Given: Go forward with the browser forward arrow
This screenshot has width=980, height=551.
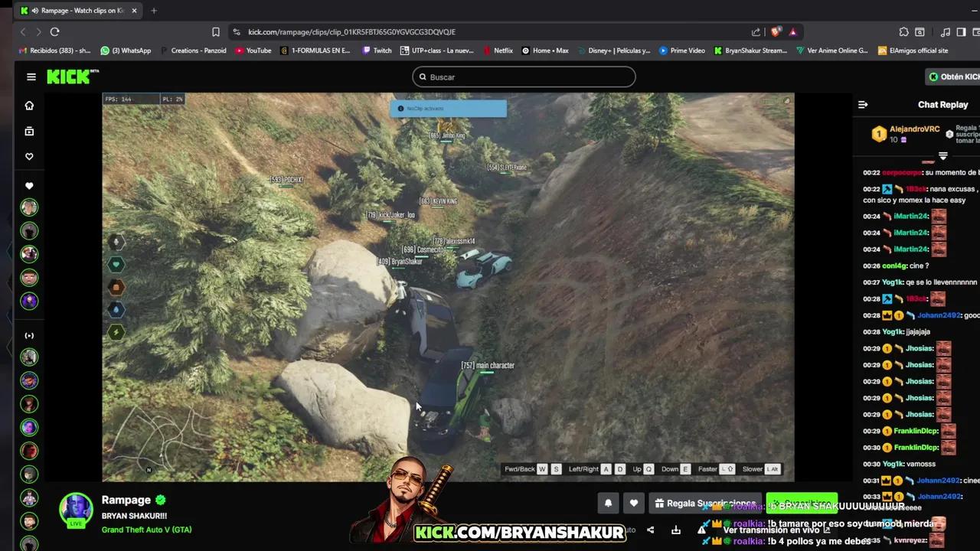Looking at the screenshot, I should pos(38,31).
